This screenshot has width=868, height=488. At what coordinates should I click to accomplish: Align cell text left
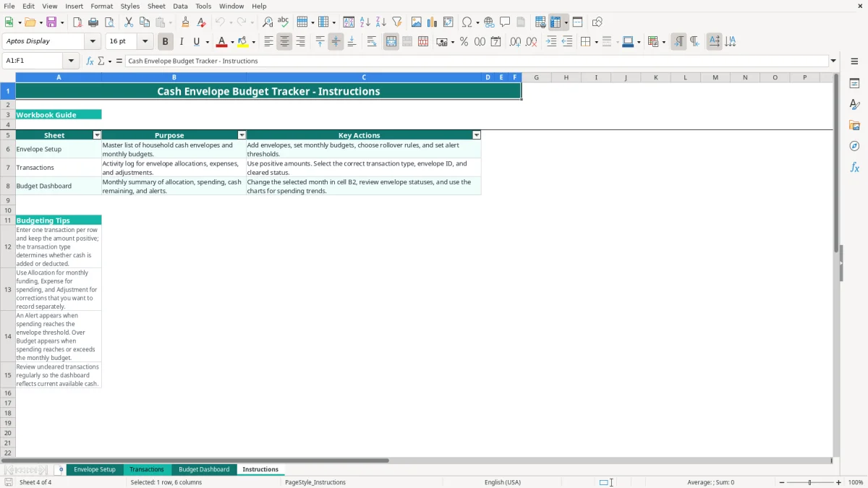pos(268,42)
